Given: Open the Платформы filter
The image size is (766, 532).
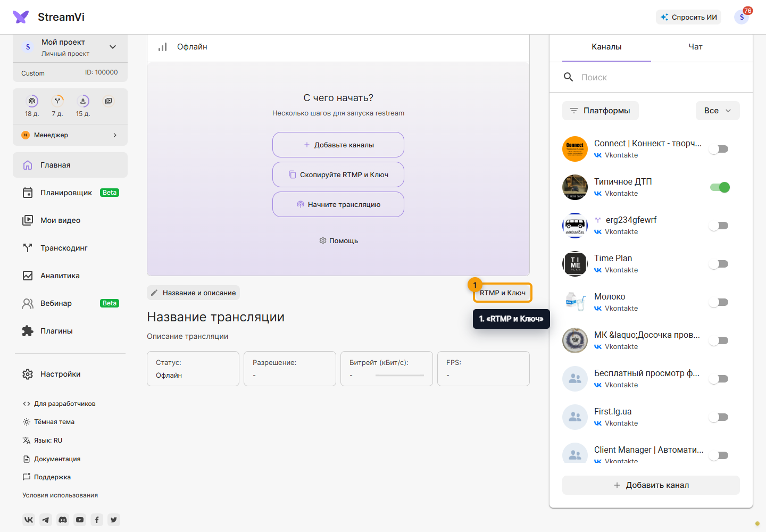Looking at the screenshot, I should (x=601, y=111).
